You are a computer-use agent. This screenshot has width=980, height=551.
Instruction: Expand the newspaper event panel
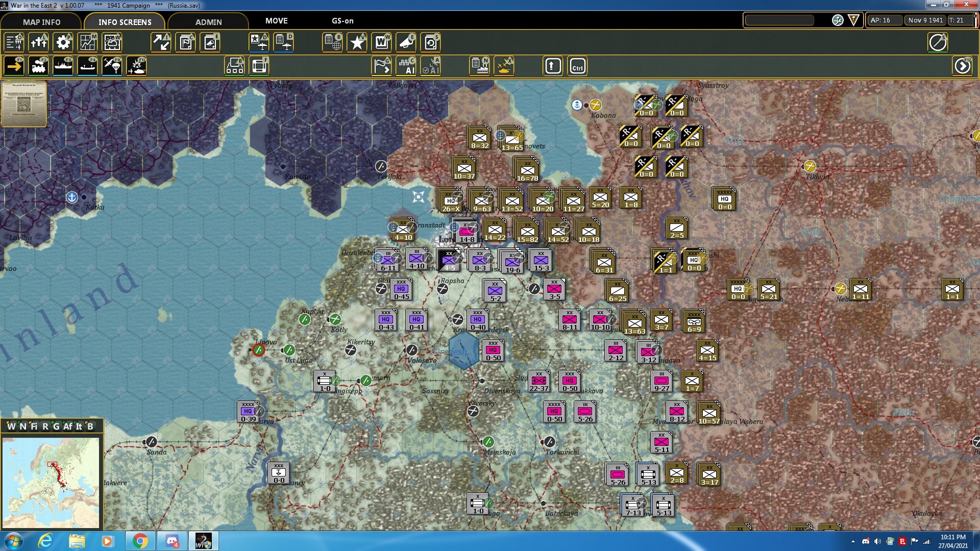pos(24,105)
